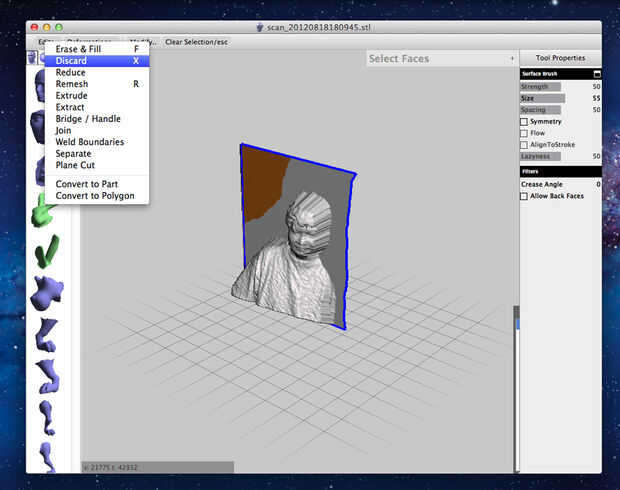Image resolution: width=620 pixels, height=490 pixels.
Task: Select Weld Boundaries in the menu
Action: click(x=97, y=142)
